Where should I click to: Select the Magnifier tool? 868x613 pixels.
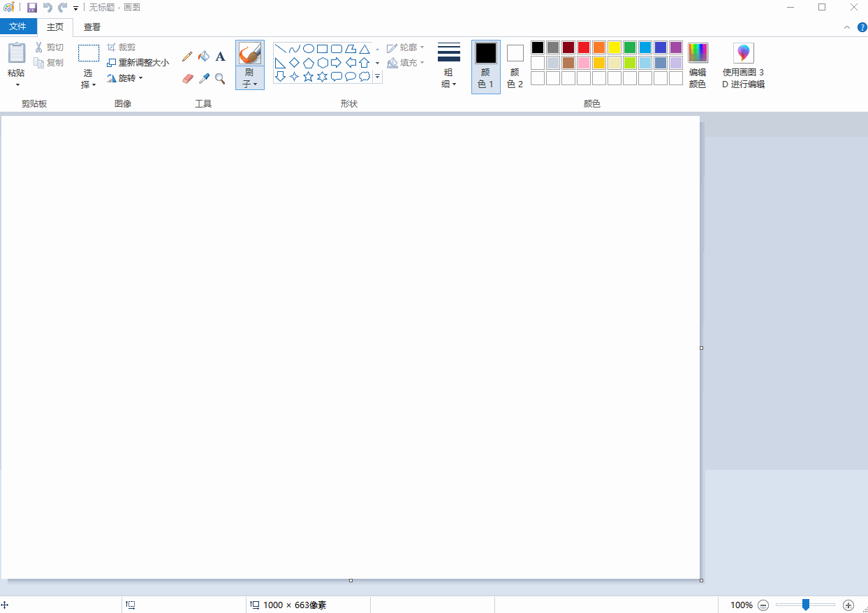[220, 79]
